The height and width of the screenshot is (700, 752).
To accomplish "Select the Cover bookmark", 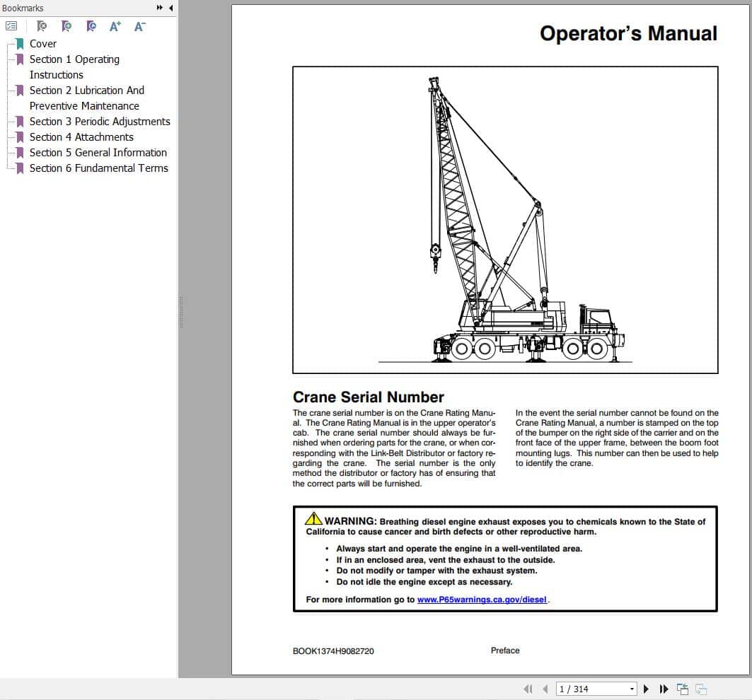I will pos(43,43).
